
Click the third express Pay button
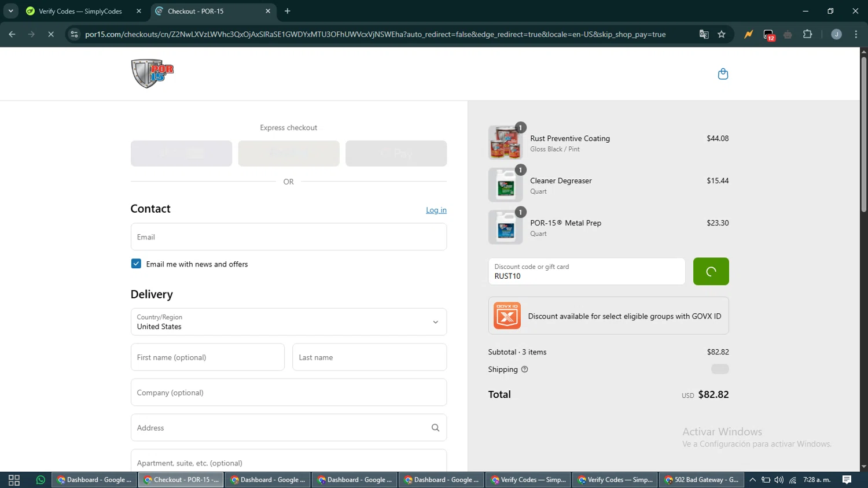point(396,153)
